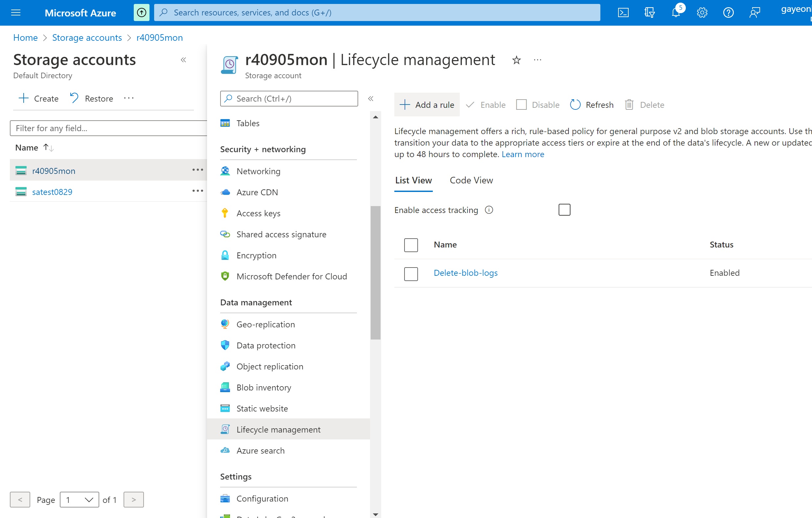The width and height of the screenshot is (812, 518).
Task: Favorite this page with star icon
Action: click(516, 60)
